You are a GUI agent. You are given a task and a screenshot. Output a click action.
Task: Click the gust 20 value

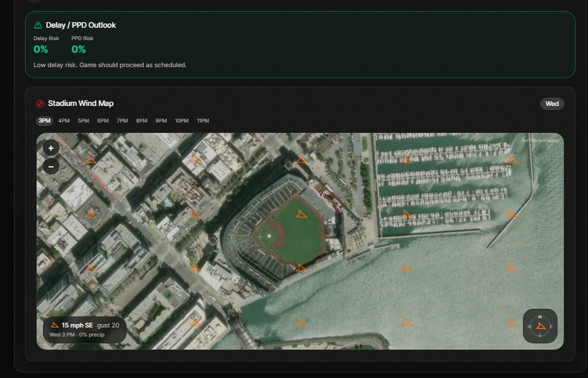click(x=108, y=325)
